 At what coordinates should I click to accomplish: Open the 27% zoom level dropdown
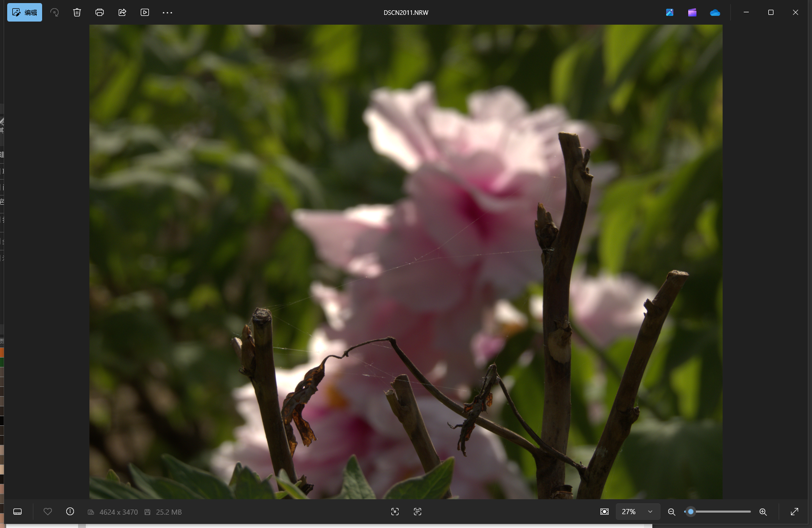click(x=637, y=512)
